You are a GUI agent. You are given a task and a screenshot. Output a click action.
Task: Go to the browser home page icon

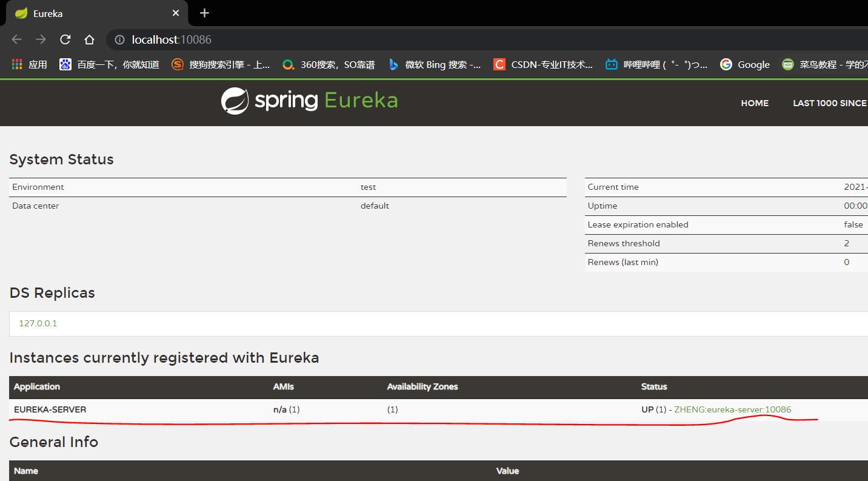pyautogui.click(x=89, y=39)
